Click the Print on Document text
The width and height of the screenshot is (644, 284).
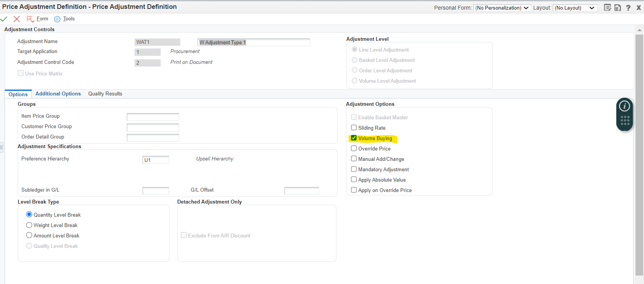pos(191,62)
